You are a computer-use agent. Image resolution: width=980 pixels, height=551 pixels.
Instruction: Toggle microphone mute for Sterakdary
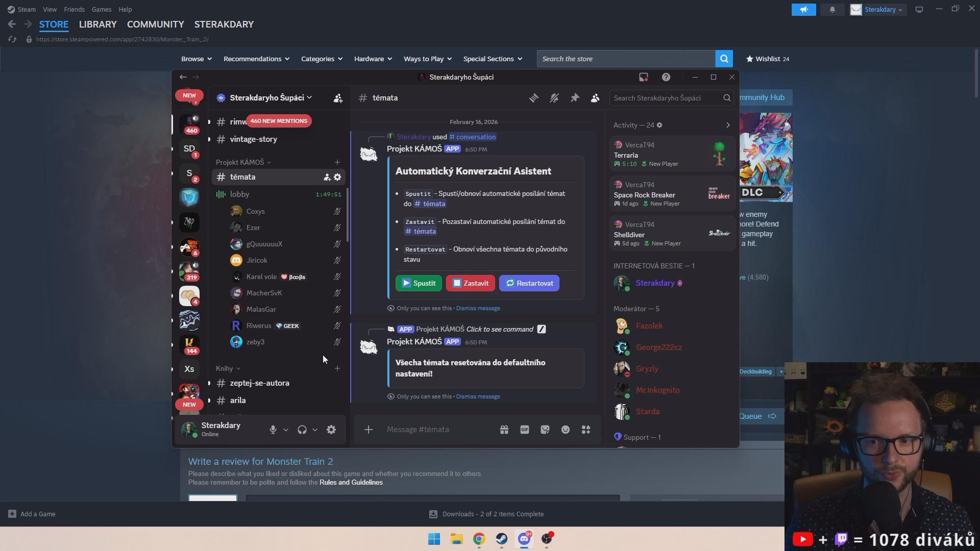point(273,430)
